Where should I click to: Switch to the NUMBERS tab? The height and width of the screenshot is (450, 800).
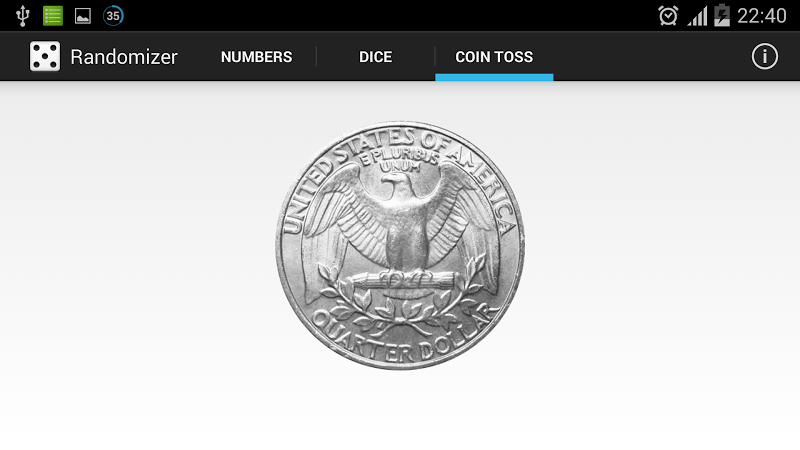coord(257,57)
